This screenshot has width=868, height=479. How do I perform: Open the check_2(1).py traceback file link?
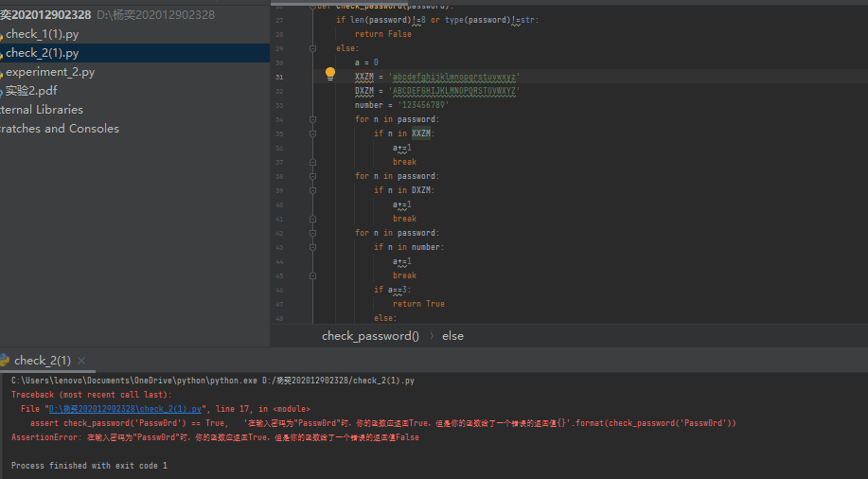126,409
